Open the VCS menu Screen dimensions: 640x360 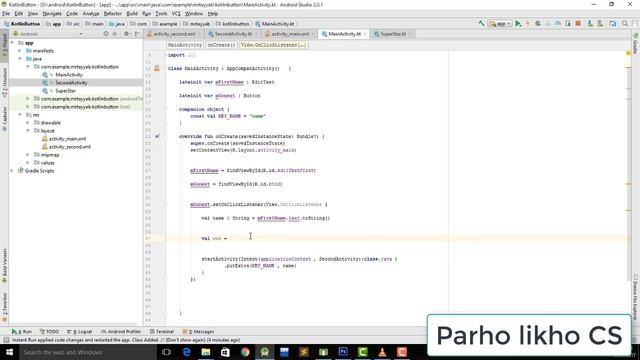pyautogui.click(x=176, y=13)
